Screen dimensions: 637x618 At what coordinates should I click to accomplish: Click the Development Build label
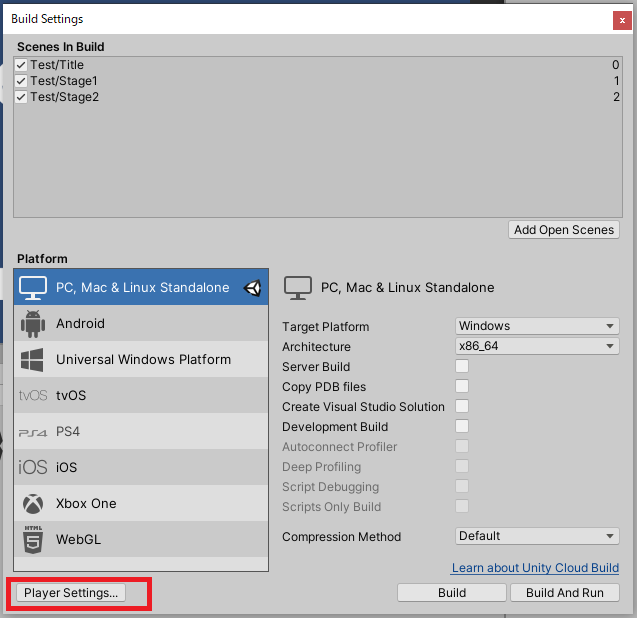tap(335, 427)
